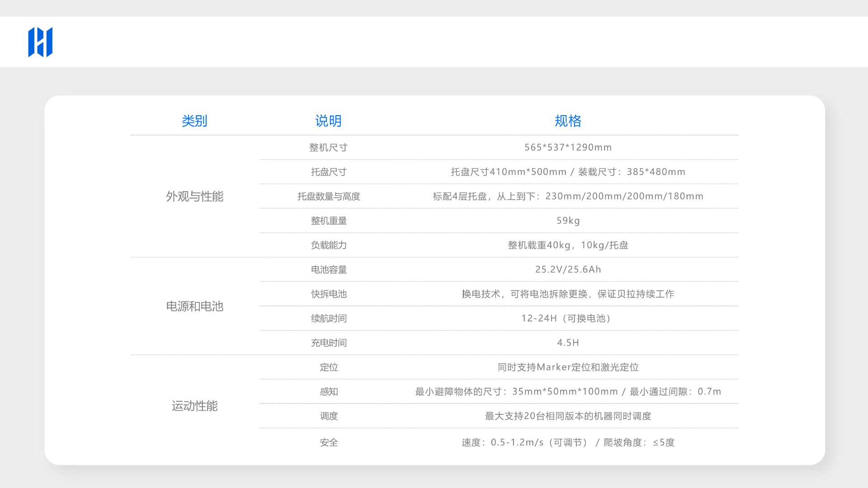Select the 规格 column header
The image size is (868, 488).
(568, 121)
